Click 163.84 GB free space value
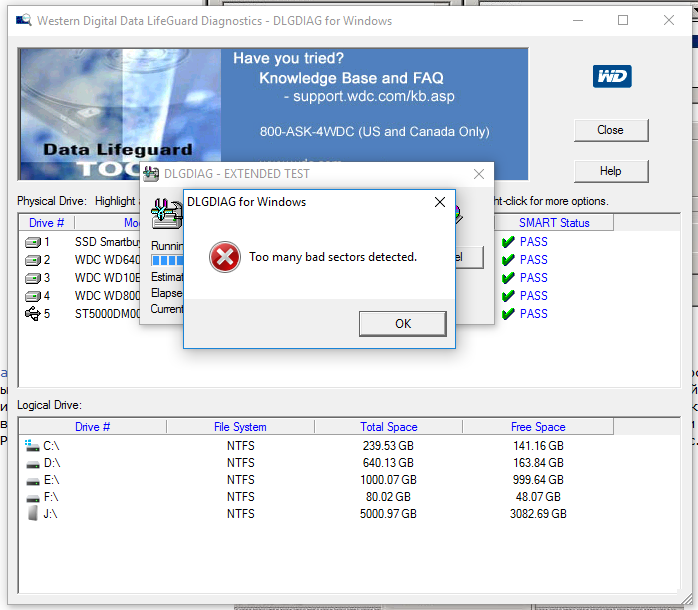Image resolution: width=698 pixels, height=610 pixels. point(538,463)
